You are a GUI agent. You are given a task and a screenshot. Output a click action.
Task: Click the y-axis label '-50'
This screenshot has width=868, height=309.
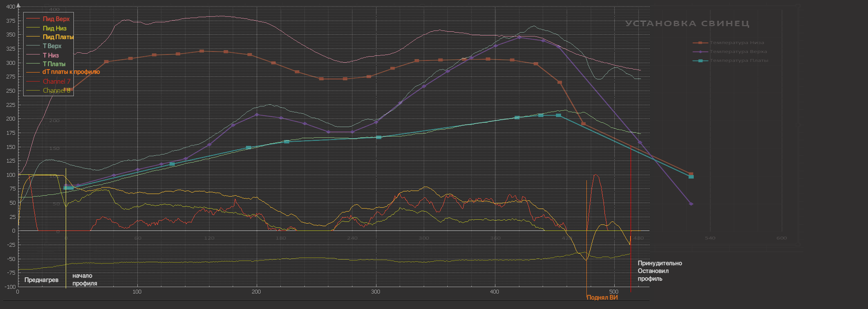[x=11, y=259]
